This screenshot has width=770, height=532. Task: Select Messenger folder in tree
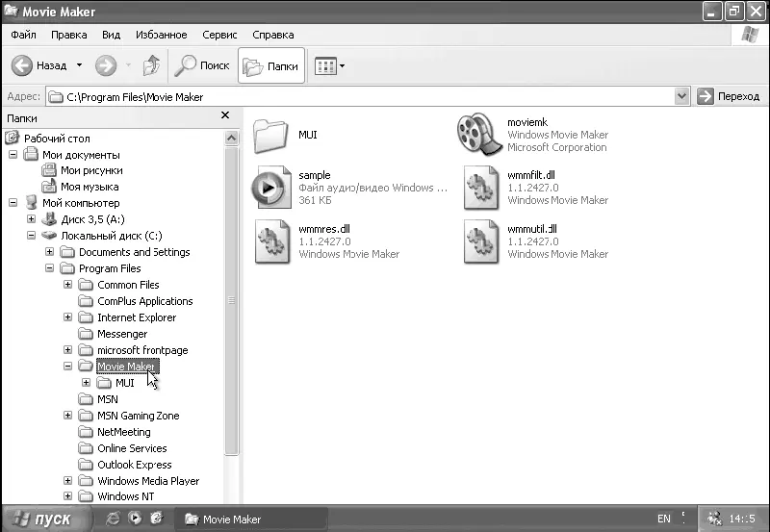(x=122, y=334)
